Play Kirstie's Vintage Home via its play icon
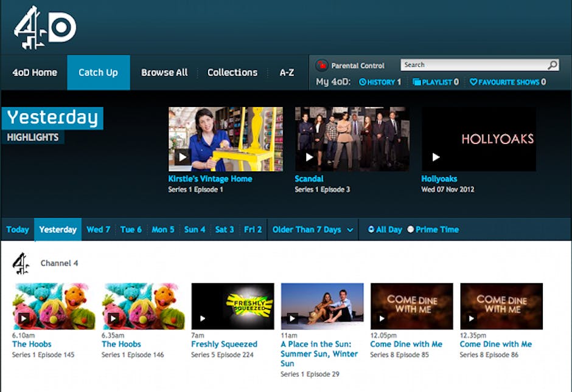Image resolution: width=572 pixels, height=392 pixels. [183, 156]
